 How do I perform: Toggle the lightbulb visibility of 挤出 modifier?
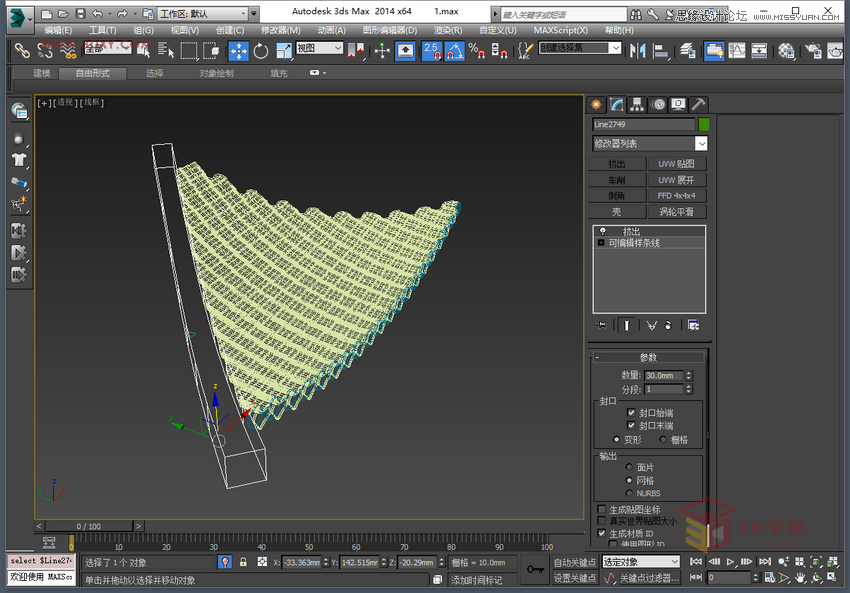click(603, 229)
